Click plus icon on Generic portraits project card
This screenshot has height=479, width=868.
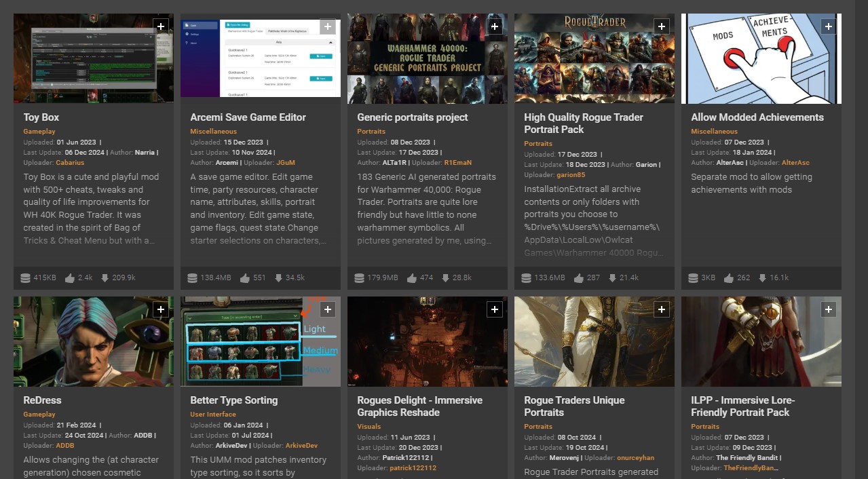pyautogui.click(x=495, y=26)
